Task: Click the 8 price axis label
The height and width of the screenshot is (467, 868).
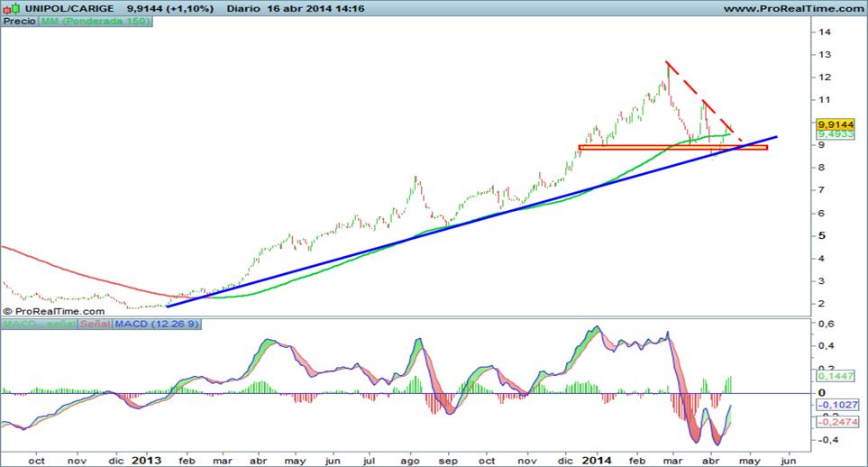Action: pos(821,168)
